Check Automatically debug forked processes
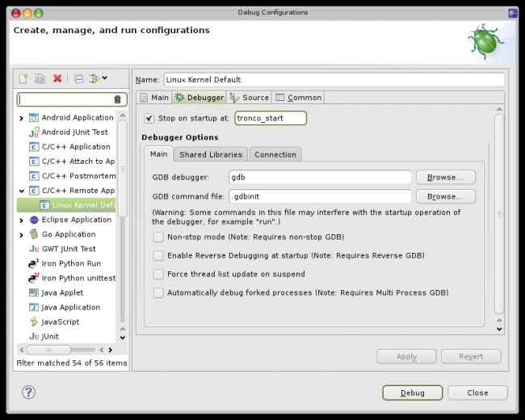This screenshot has height=420, width=525. (x=158, y=293)
